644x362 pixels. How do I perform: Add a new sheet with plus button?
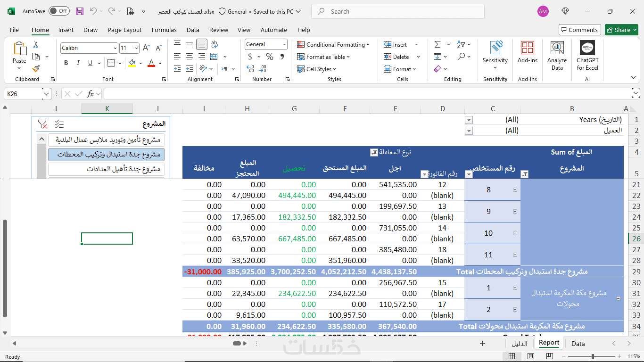point(482,344)
